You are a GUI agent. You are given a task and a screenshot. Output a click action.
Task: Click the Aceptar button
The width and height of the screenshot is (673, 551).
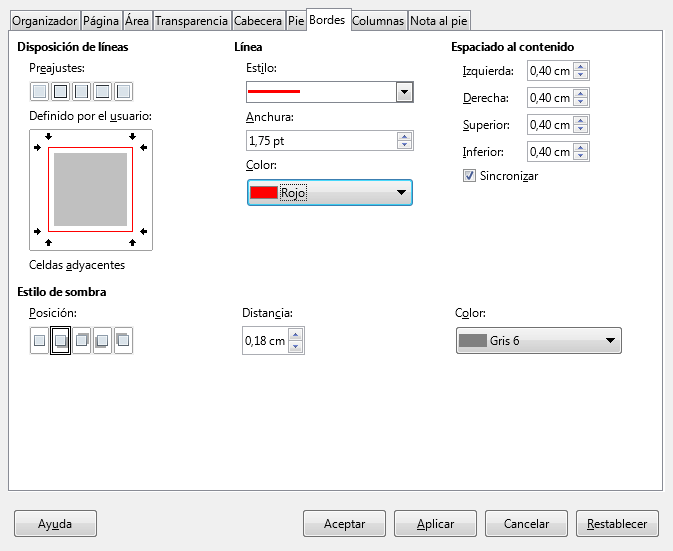point(344,524)
